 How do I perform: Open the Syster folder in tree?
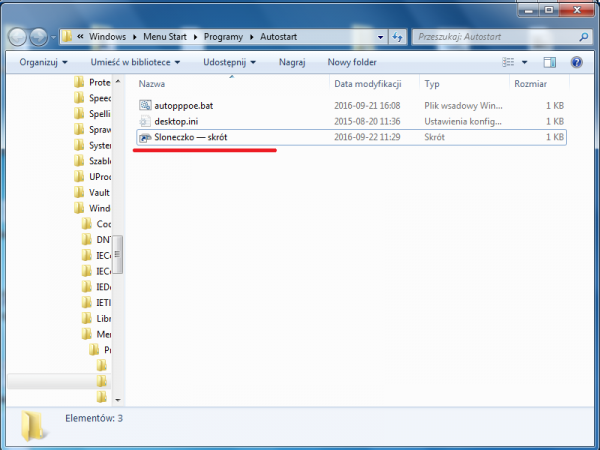(x=92, y=145)
